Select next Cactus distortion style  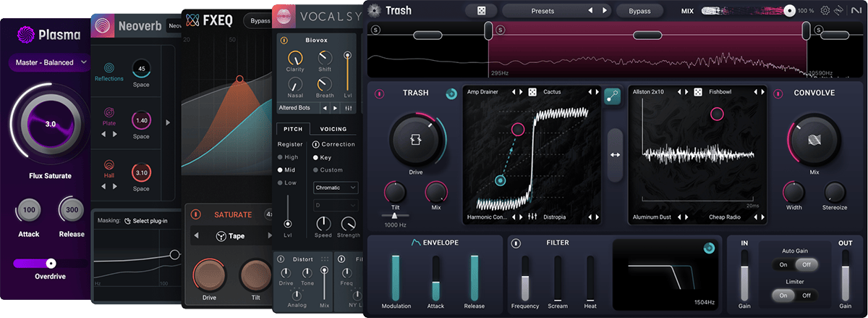point(597,92)
